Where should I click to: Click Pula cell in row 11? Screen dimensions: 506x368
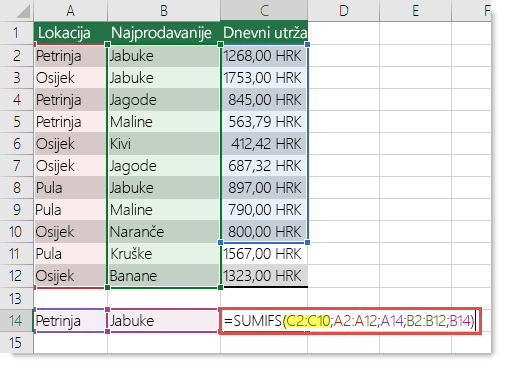click(70, 254)
